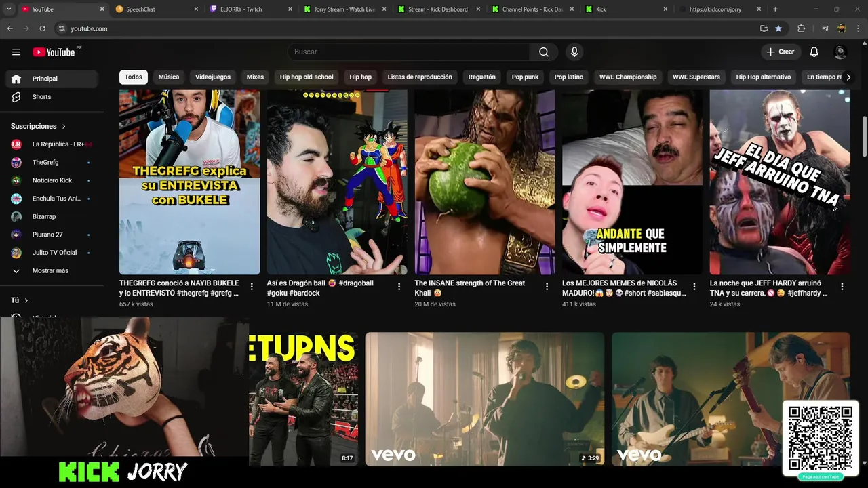The height and width of the screenshot is (488, 868).
Task: Select the Pop punk chip
Action: coord(525,77)
